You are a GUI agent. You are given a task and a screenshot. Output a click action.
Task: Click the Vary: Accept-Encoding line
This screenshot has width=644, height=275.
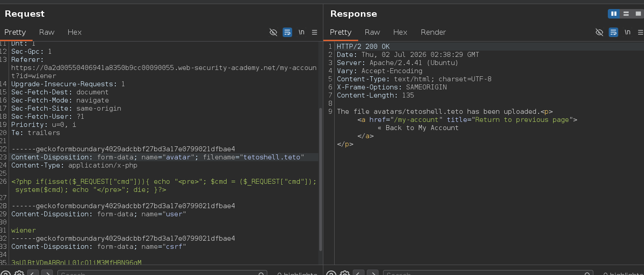click(379, 71)
